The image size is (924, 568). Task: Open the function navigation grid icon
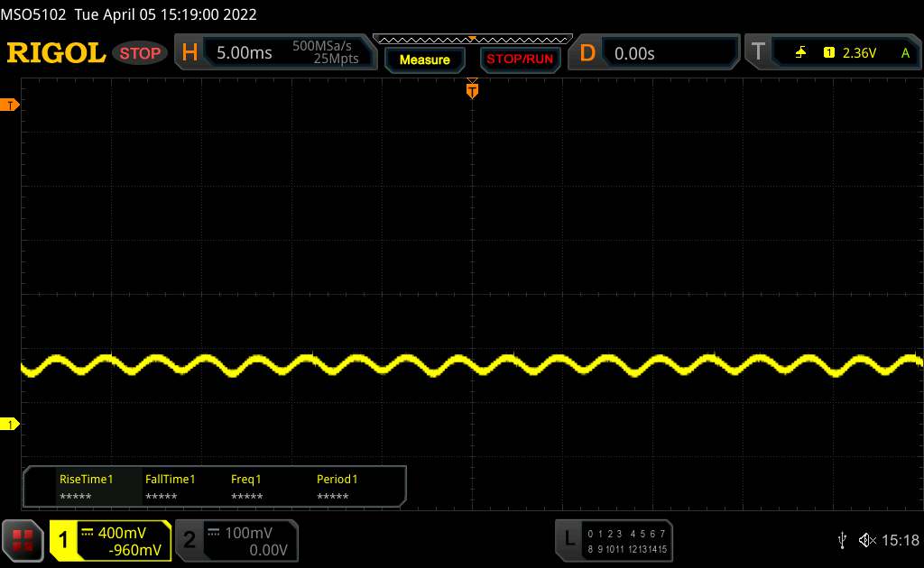pos(23,540)
